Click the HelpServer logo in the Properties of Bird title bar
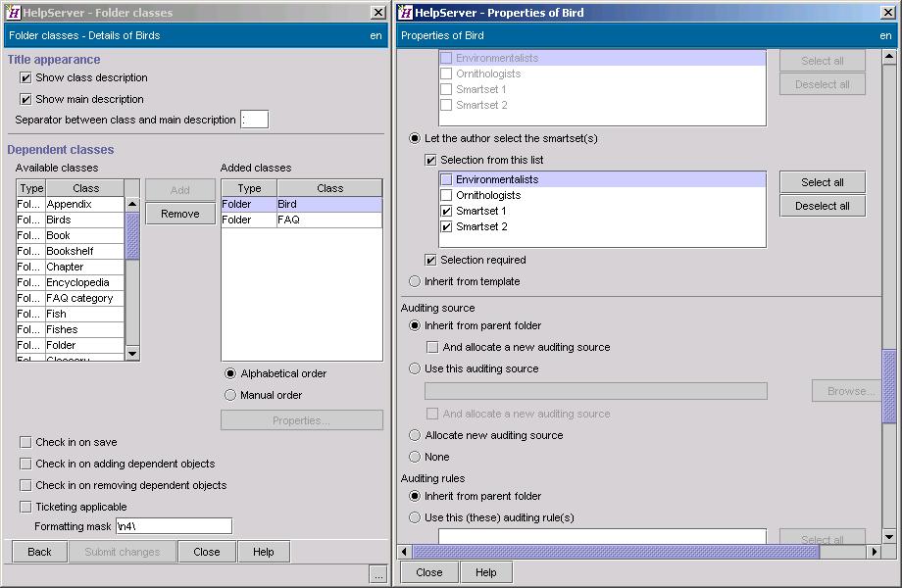Viewport: 902px width, 588px height. pyautogui.click(x=408, y=13)
